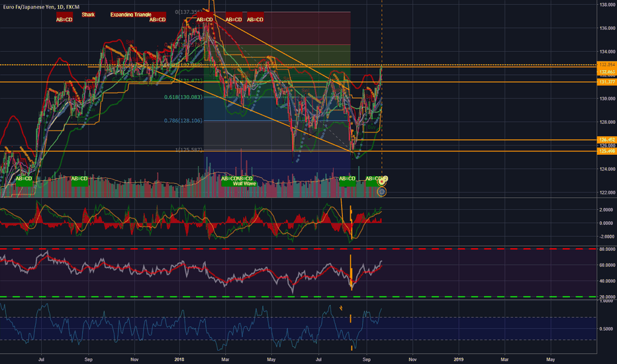This screenshot has width=617, height=364.
Task: Click the 134.000 price axis label
Action: [607, 52]
